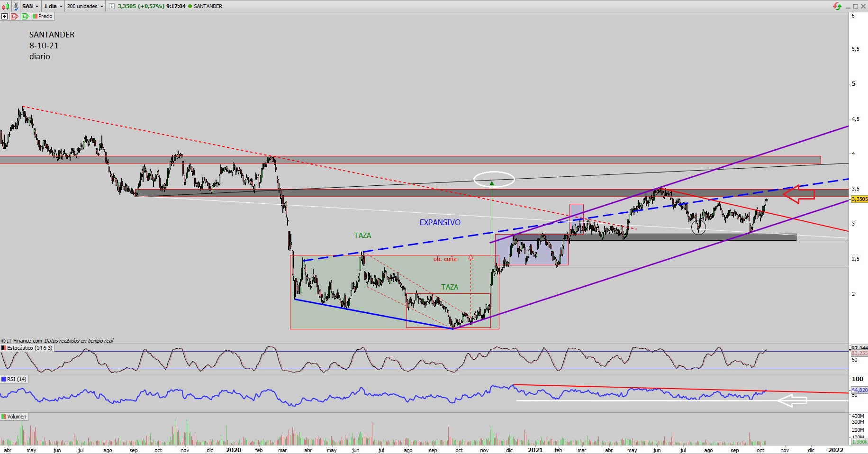
Task: Click the 2020 year label on time axis
Action: 234,450
